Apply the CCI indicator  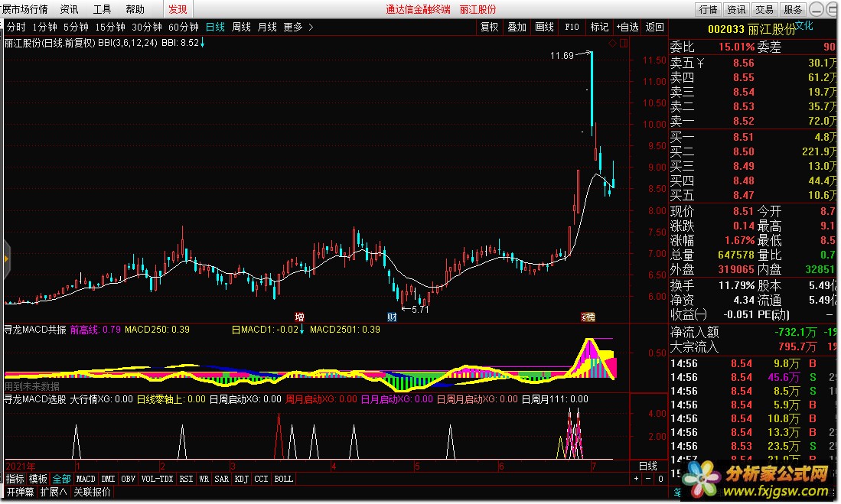point(261,479)
